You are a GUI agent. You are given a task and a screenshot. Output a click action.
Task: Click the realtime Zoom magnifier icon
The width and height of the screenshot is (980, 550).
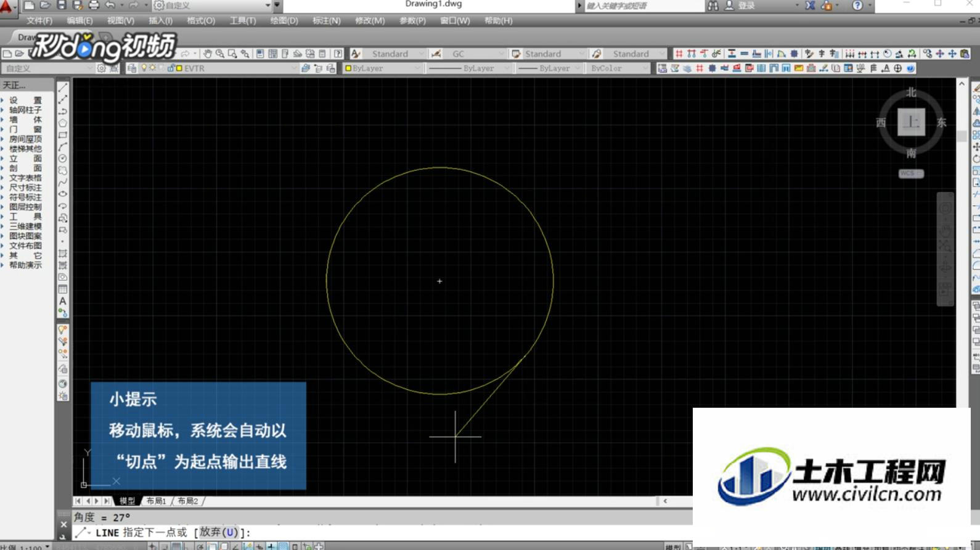point(220,54)
